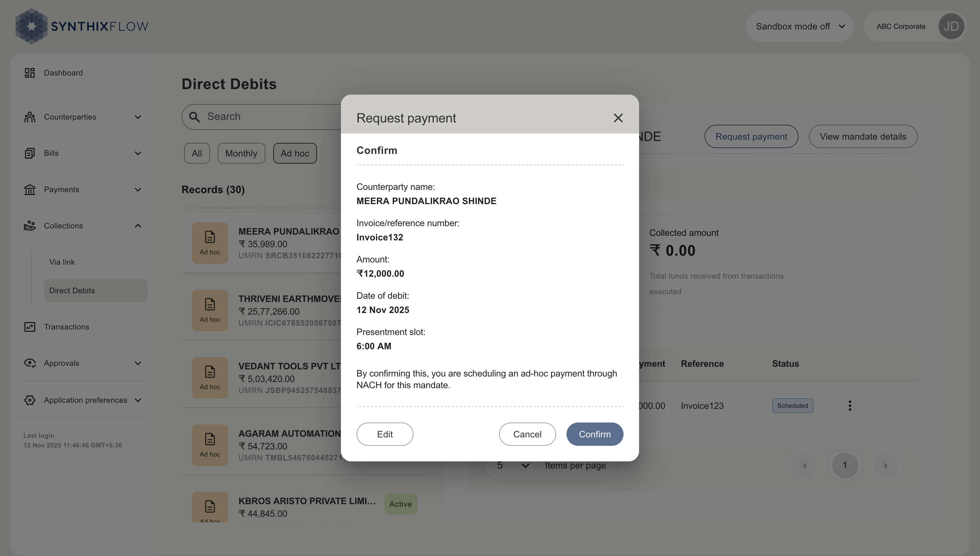This screenshot has height=556, width=980.
Task: Click the Cancel button in dialog
Action: [527, 434]
